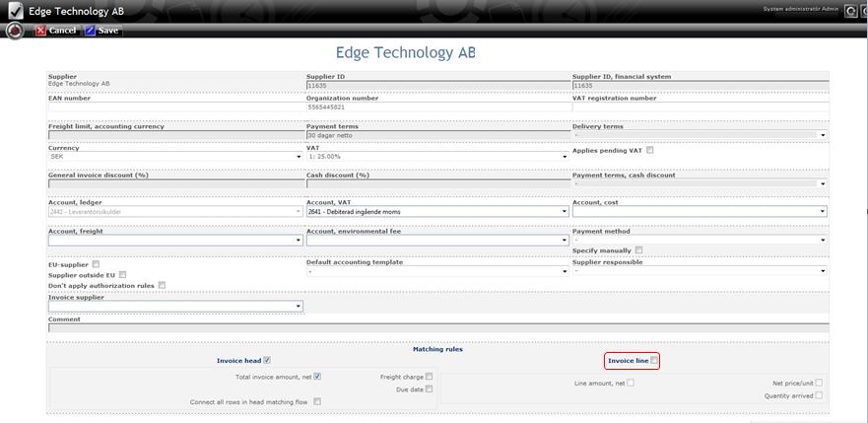
Task: Uncheck Total invoice amount, net
Action: point(317,377)
